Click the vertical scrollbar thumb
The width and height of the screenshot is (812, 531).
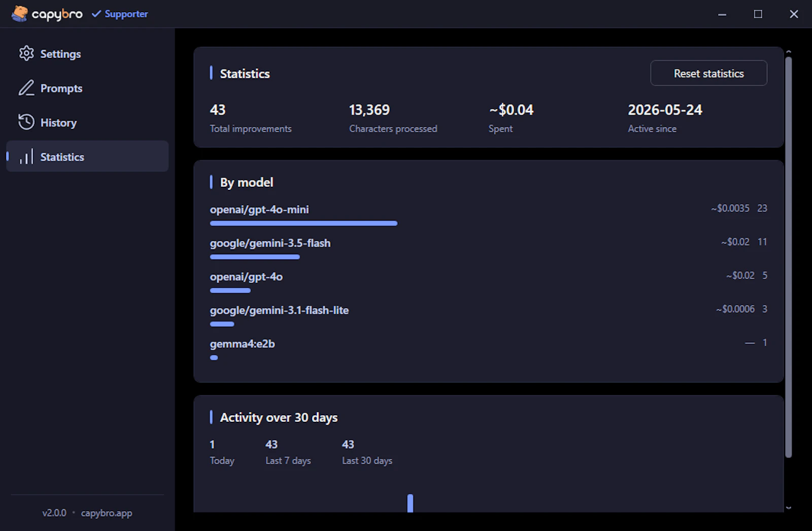(x=788, y=256)
